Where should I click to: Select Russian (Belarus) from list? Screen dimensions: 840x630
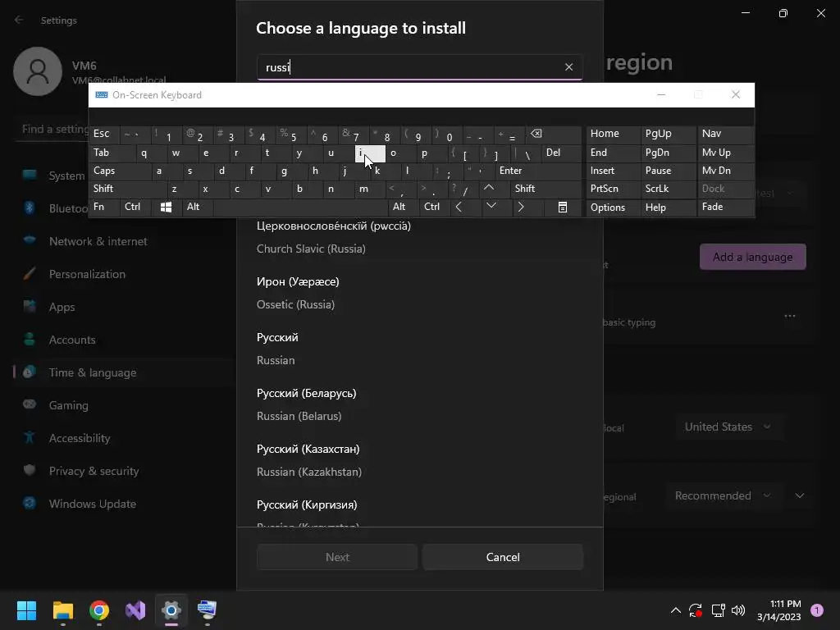point(419,404)
